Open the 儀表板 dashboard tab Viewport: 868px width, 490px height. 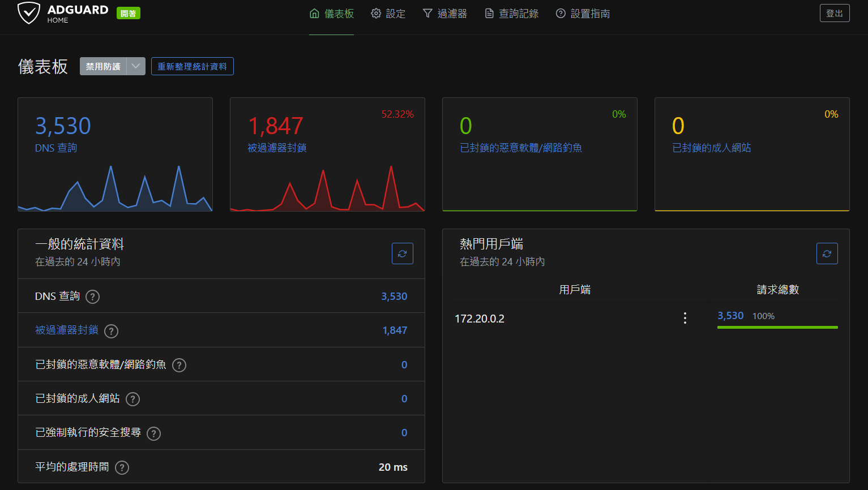[332, 14]
